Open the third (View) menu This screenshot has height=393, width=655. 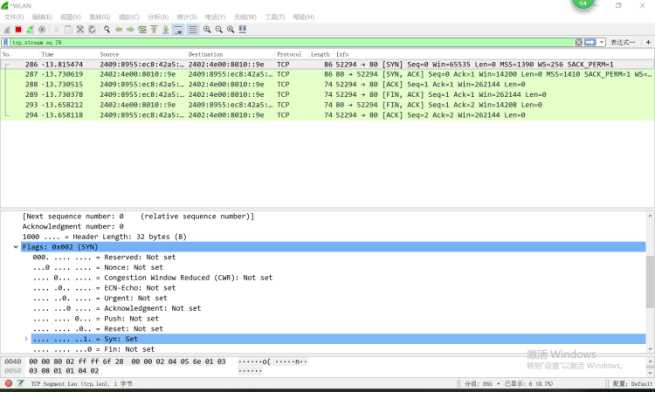pyautogui.click(x=71, y=17)
